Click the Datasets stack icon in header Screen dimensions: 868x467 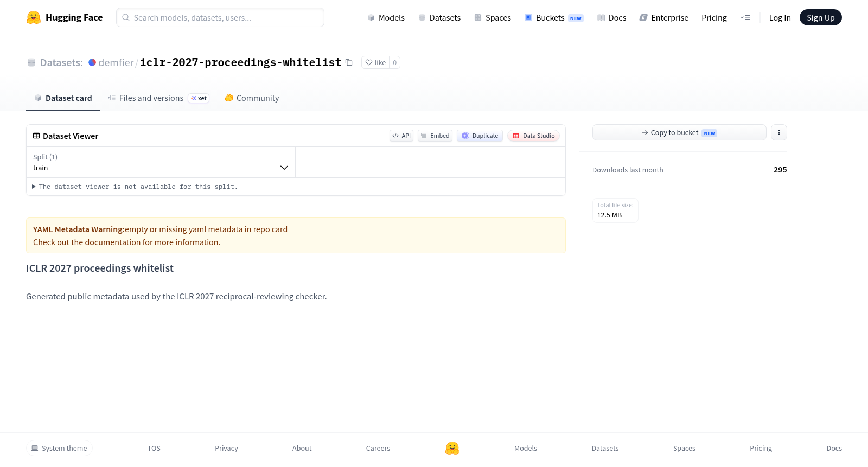(x=422, y=17)
